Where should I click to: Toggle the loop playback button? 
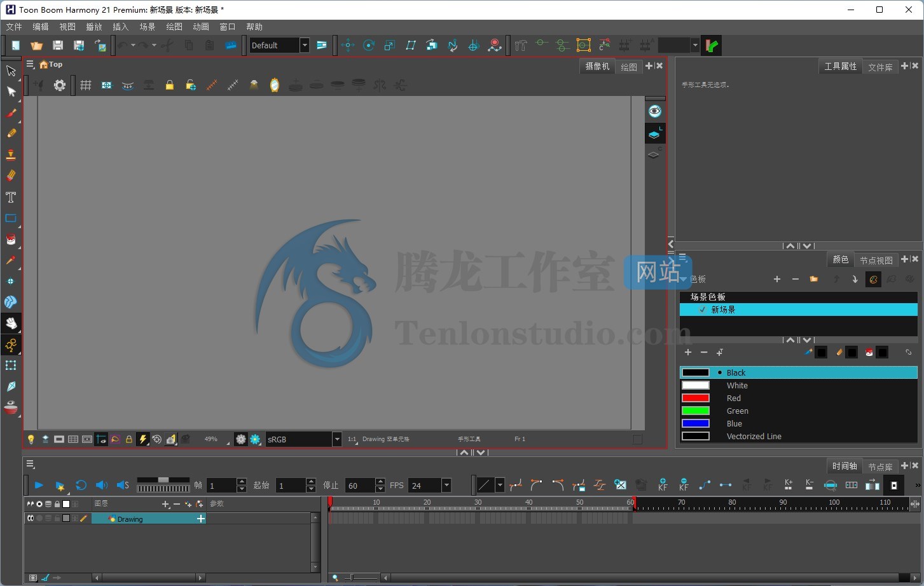coord(81,485)
